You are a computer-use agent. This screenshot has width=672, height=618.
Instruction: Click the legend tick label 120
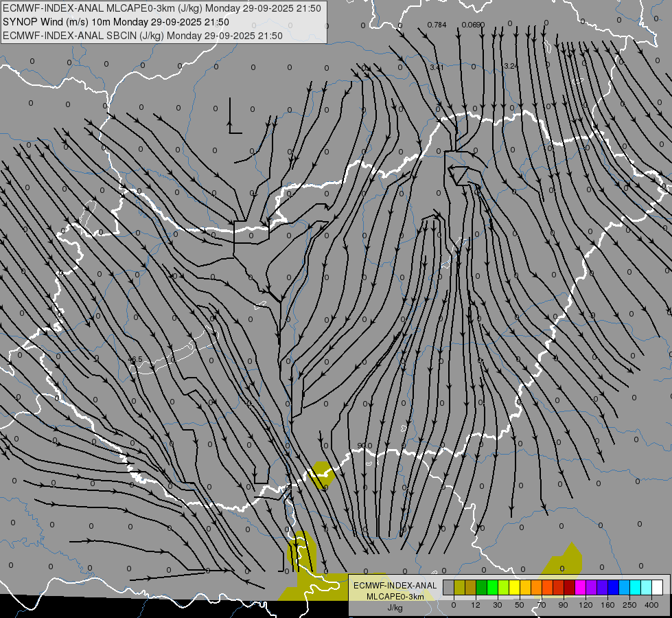(x=586, y=605)
